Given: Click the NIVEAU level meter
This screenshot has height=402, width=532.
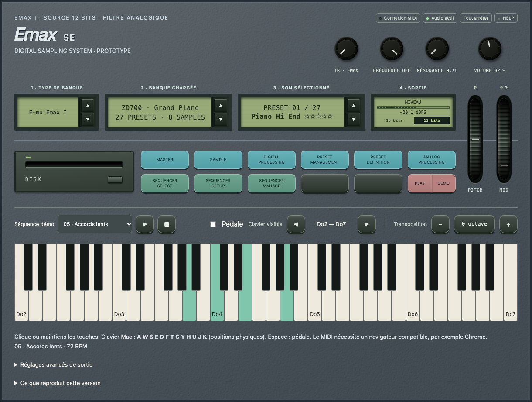Looking at the screenshot, I should tap(413, 107).
